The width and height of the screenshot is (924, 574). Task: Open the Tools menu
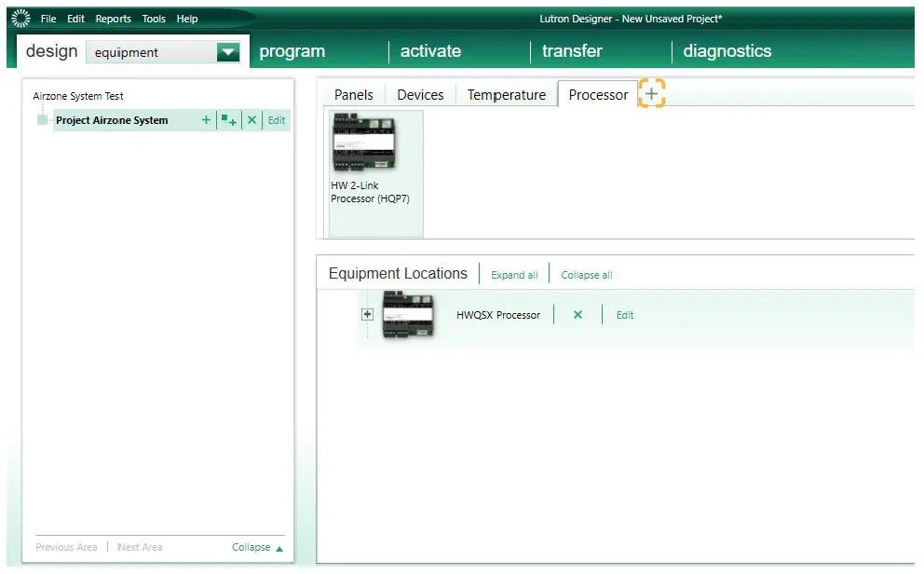click(154, 18)
